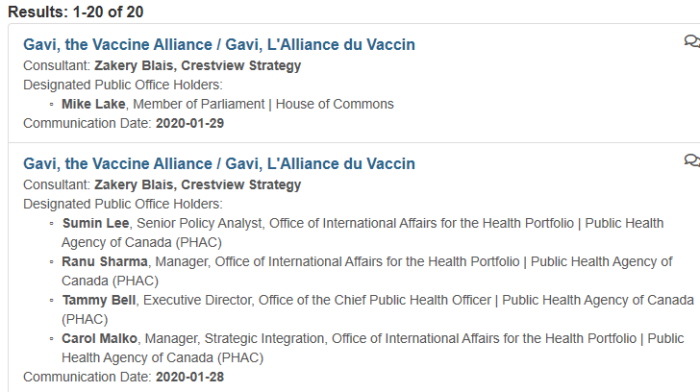Select the bullet beside Mike Lake

tap(52, 104)
